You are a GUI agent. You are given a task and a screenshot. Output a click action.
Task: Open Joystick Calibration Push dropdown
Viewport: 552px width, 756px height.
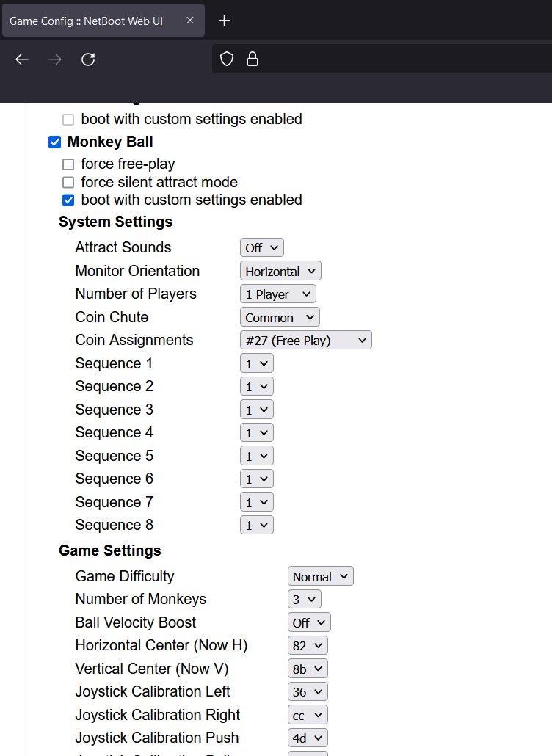[308, 738]
